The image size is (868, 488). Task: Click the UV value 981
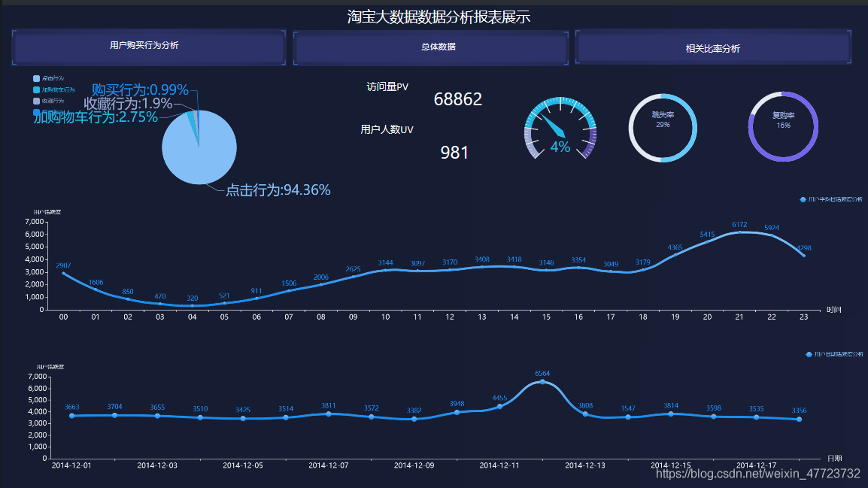[x=454, y=153]
